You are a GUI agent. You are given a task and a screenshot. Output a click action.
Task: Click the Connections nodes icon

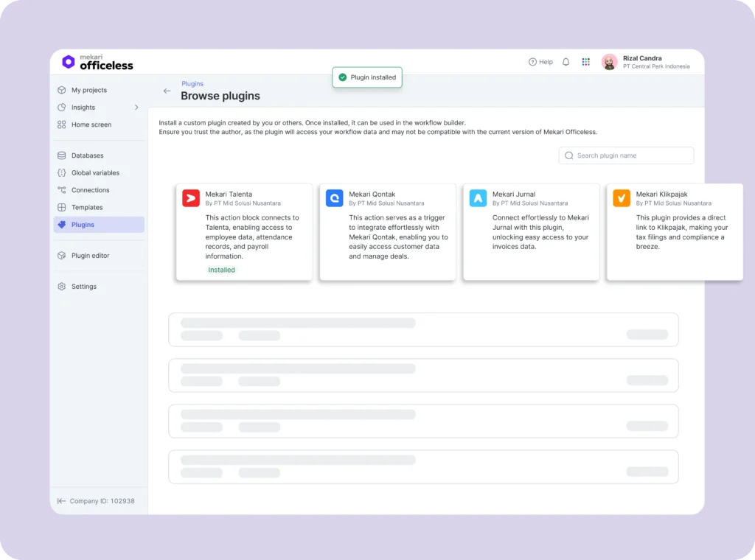[62, 190]
